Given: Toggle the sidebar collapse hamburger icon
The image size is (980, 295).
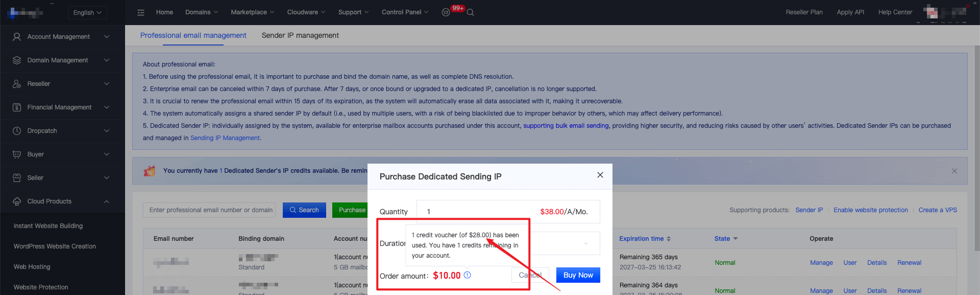Looking at the screenshot, I should [x=141, y=12].
